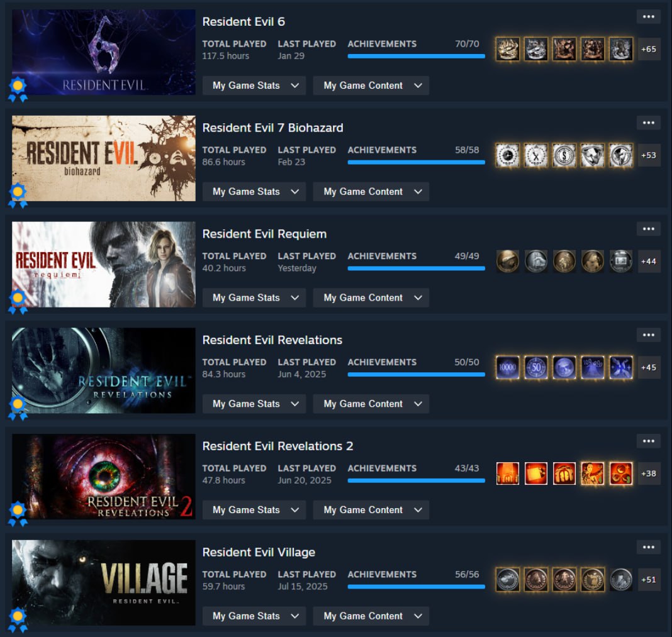Click the 50 achievement badge in Revelations
This screenshot has width=672, height=637.
[535, 367]
